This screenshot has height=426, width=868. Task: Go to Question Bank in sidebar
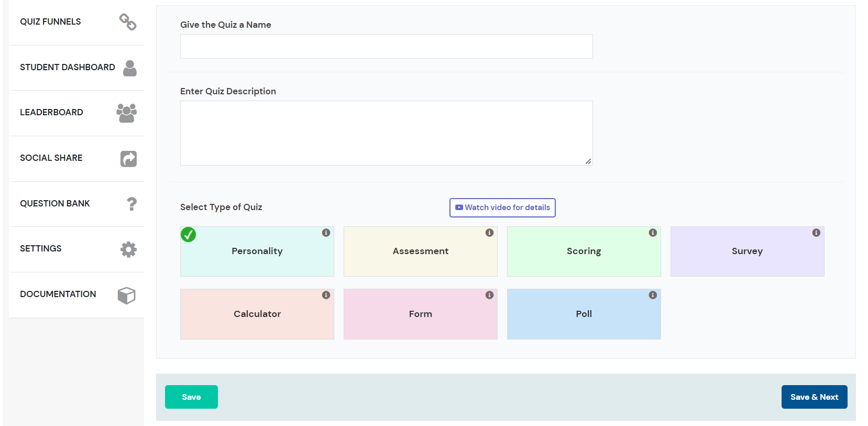pyautogui.click(x=55, y=203)
